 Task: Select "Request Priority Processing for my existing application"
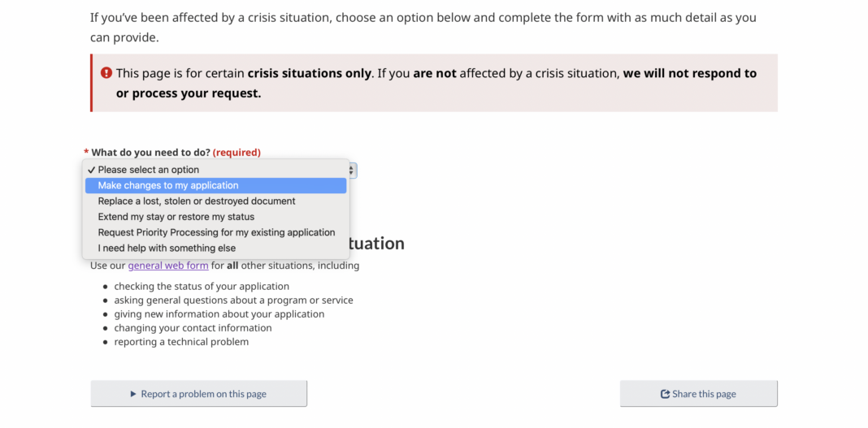coord(216,232)
